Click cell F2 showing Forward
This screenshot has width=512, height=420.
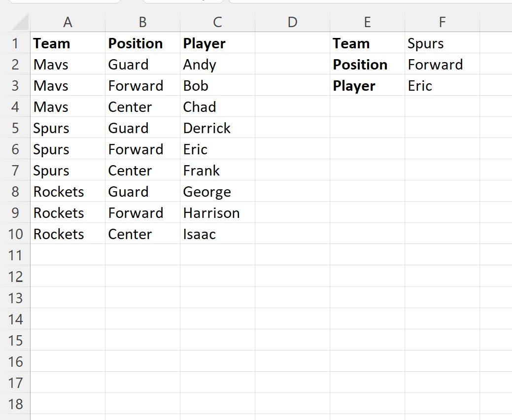(442, 65)
